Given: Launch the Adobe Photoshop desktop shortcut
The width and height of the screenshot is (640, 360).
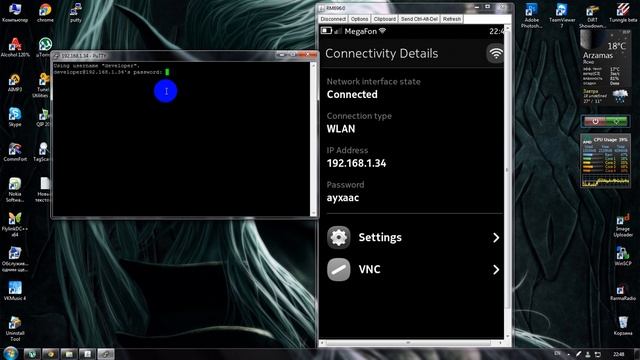Looking at the screenshot, I should [x=531, y=16].
